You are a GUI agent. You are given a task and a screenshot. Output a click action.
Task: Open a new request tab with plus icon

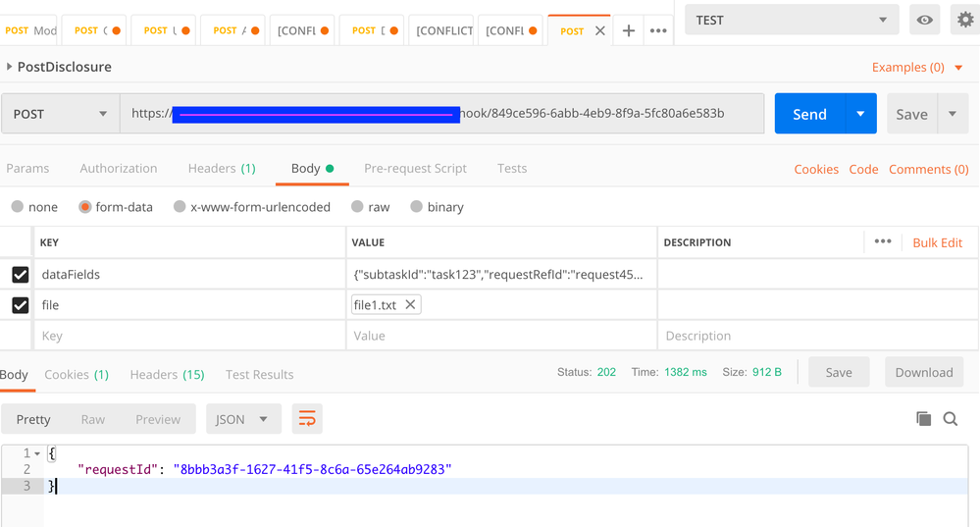point(628,30)
